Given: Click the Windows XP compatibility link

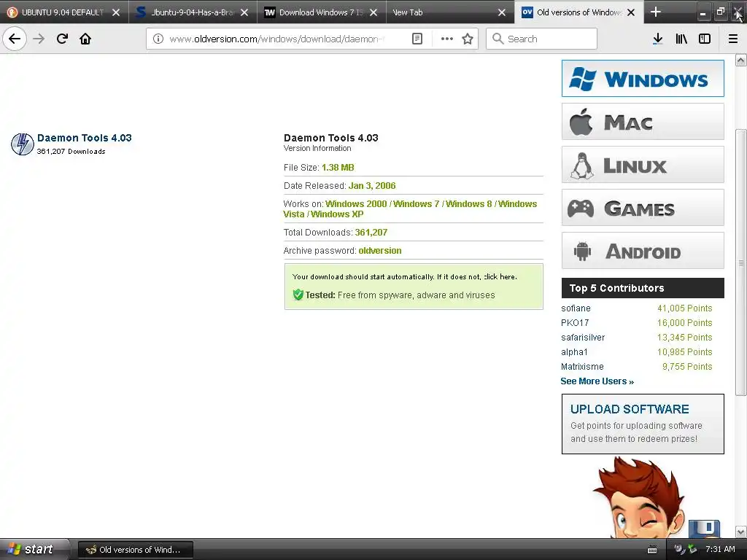Looking at the screenshot, I should tap(337, 214).
